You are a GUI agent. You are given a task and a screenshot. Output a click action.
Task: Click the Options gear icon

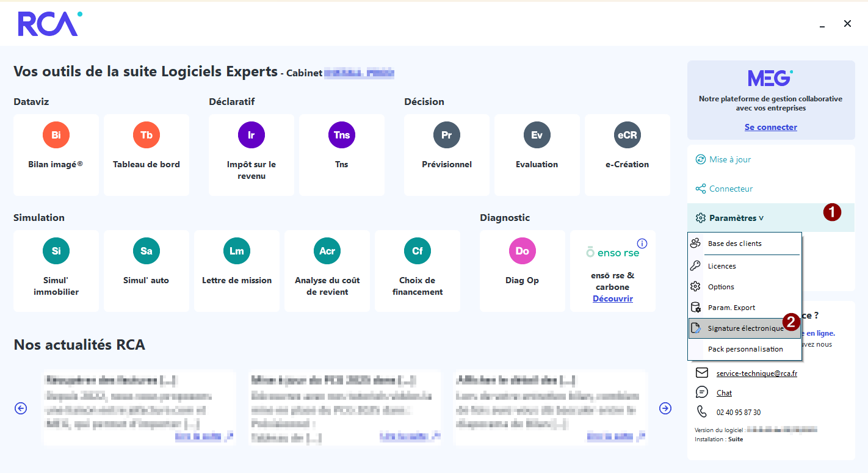[x=695, y=287]
